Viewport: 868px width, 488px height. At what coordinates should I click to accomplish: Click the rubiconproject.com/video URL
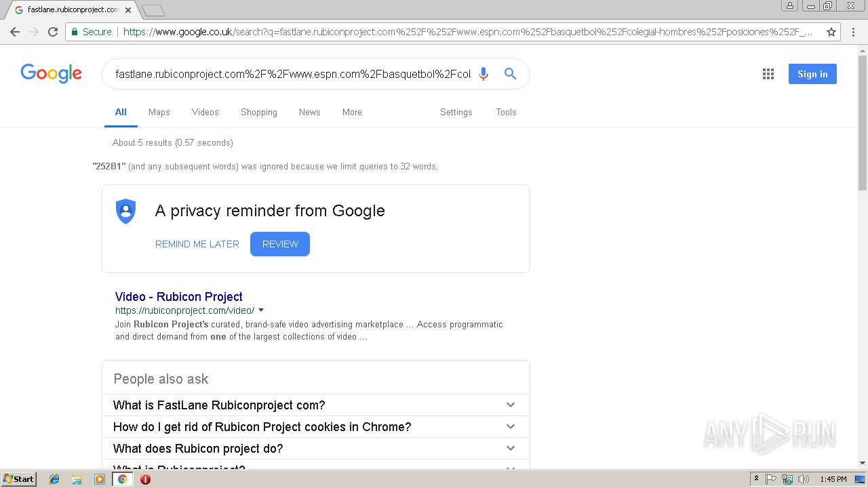point(184,310)
